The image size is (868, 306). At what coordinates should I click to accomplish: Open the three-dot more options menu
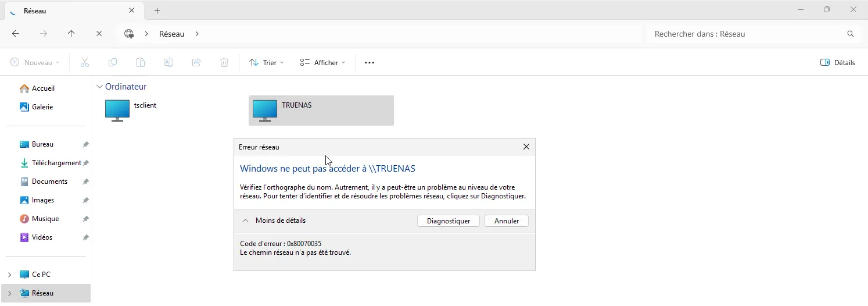(x=370, y=63)
